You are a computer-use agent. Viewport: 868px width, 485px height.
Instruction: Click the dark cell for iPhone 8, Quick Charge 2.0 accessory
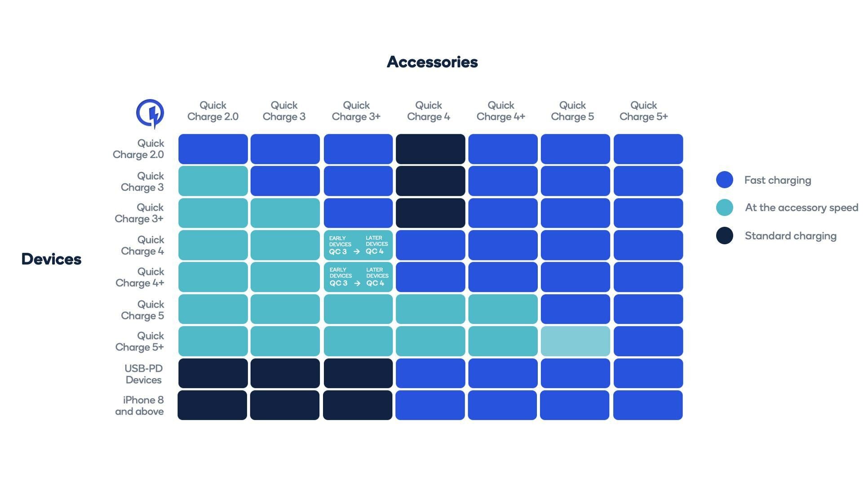(x=213, y=405)
